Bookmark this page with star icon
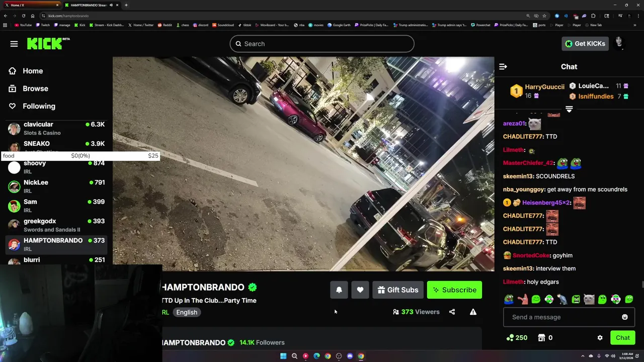The width and height of the screenshot is (644, 362). 544,16
